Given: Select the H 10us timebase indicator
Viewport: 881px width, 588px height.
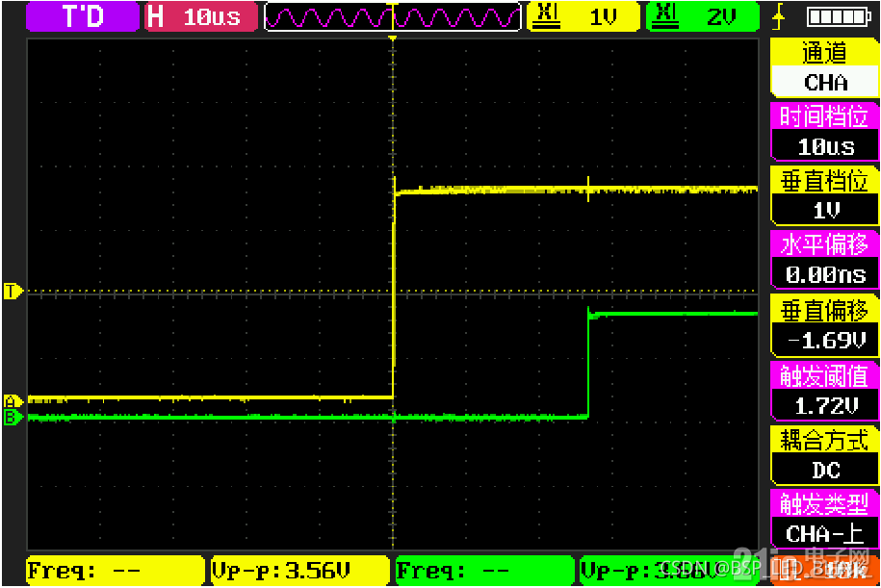Looking at the screenshot, I should click(x=201, y=16).
